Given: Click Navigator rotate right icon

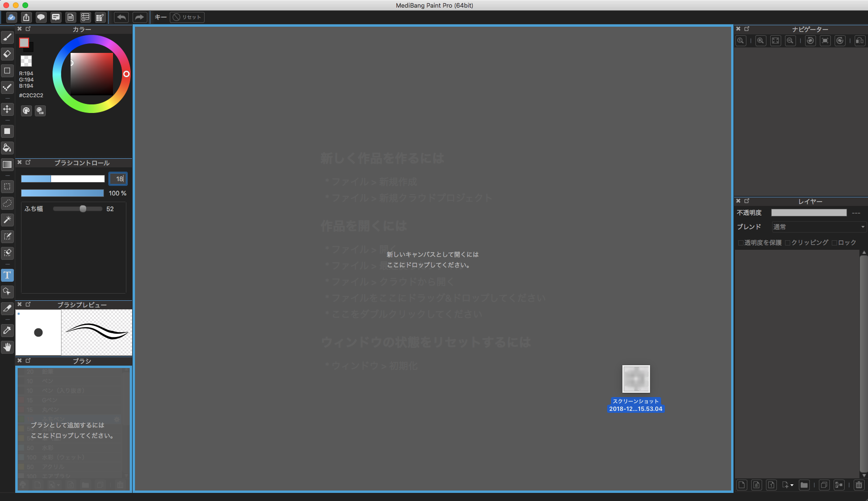Looking at the screenshot, I should (840, 41).
